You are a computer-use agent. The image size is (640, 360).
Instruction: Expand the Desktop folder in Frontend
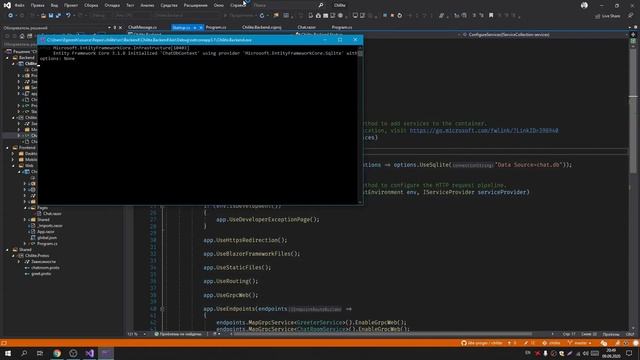[x=13, y=154]
